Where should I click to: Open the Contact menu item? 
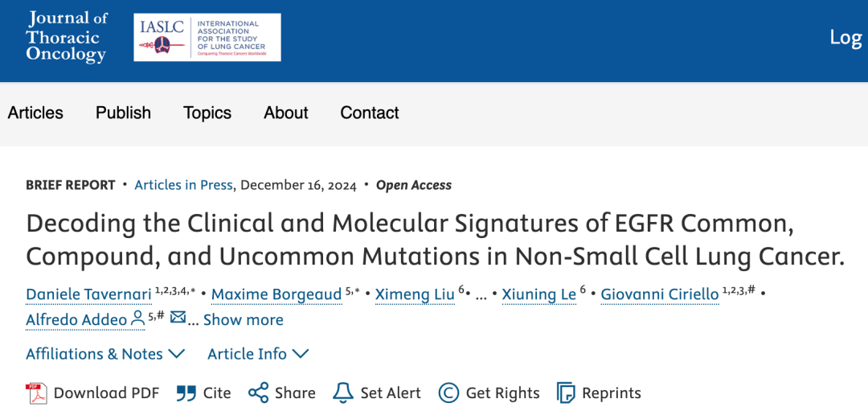pyautogui.click(x=370, y=113)
